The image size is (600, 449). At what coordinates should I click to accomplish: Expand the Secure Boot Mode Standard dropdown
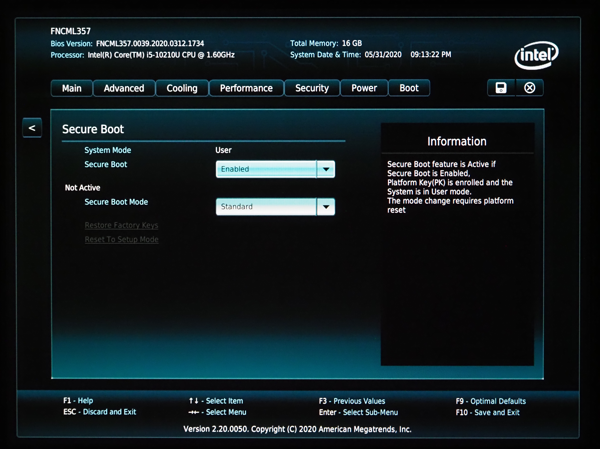click(x=275, y=206)
